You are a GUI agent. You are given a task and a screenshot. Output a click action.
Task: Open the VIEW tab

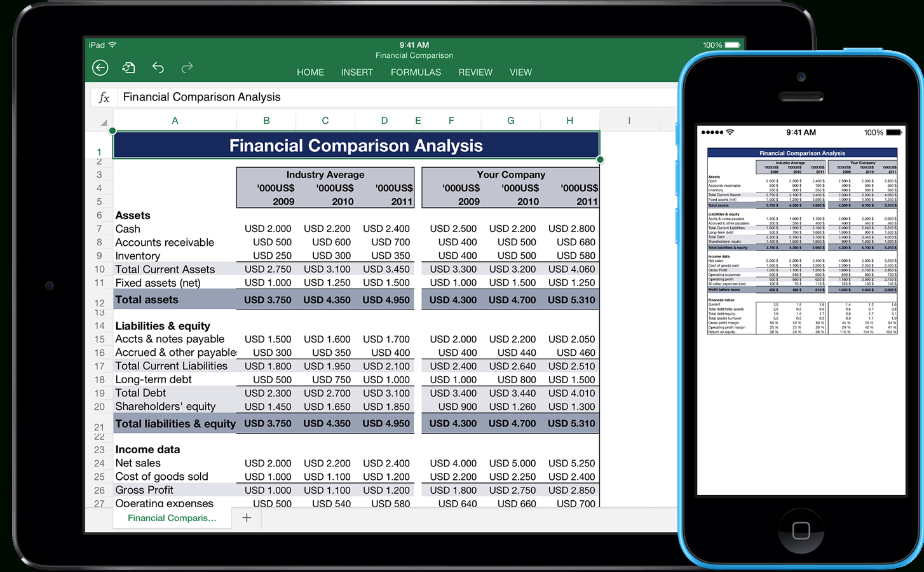[x=520, y=72]
